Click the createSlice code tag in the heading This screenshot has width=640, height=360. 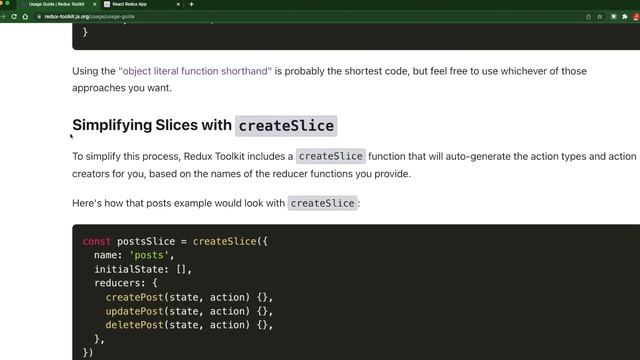[286, 126]
